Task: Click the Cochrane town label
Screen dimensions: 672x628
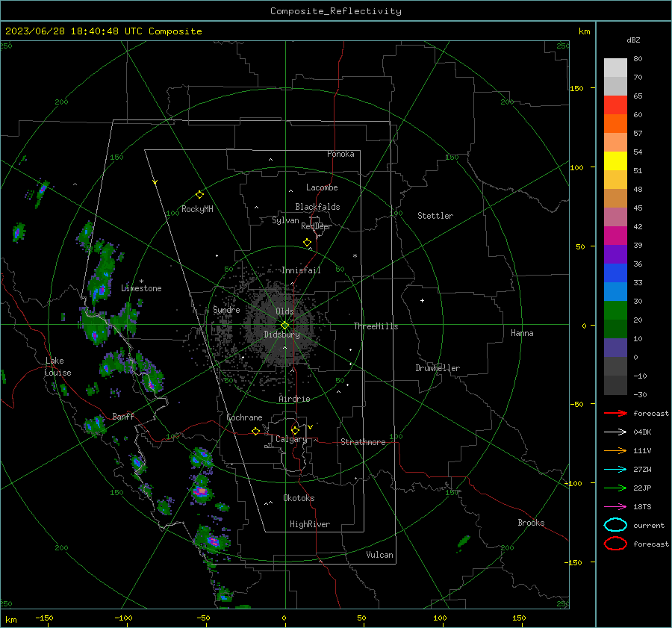Action: (244, 417)
